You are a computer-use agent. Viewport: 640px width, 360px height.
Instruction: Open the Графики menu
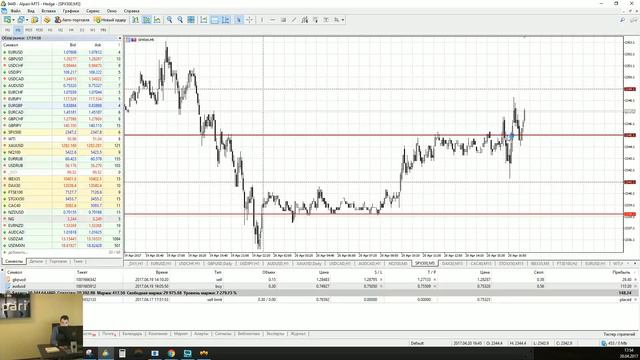(x=71, y=11)
